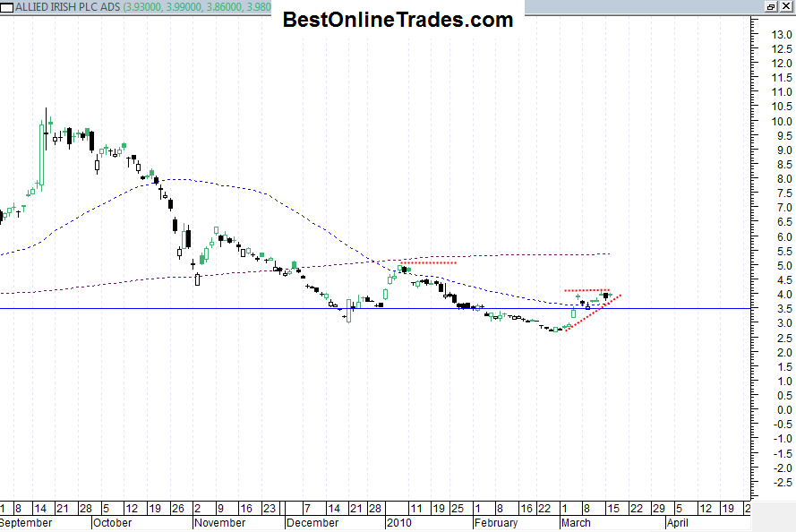Click the 4.0 price axis label
Screen dimensions: 796x532
(x=785, y=295)
